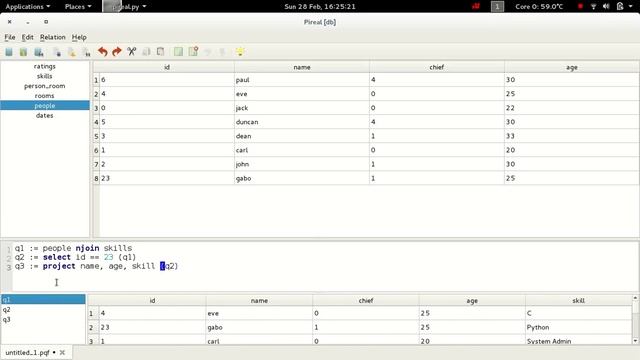Click the id column header in people table
Viewport: 640px width, 360px height.
pyautogui.click(x=167, y=67)
